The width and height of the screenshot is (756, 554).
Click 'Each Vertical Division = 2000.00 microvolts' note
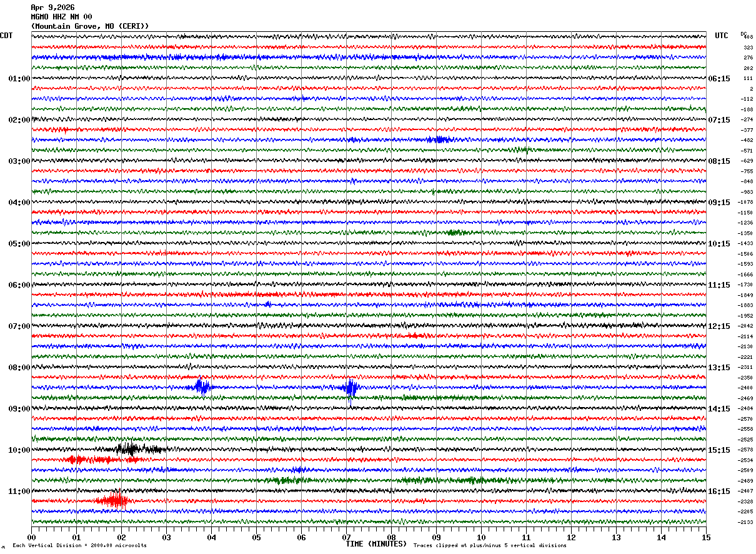pyautogui.click(x=79, y=546)
